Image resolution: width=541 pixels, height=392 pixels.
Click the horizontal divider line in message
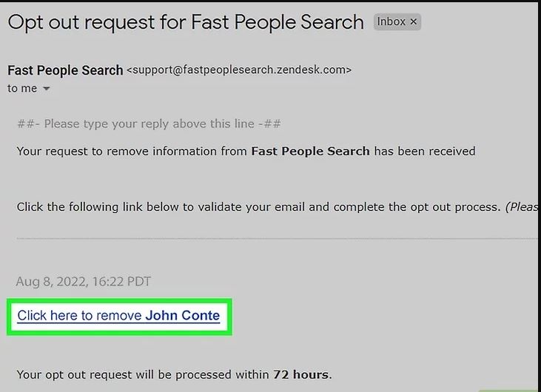pyautogui.click(x=279, y=238)
